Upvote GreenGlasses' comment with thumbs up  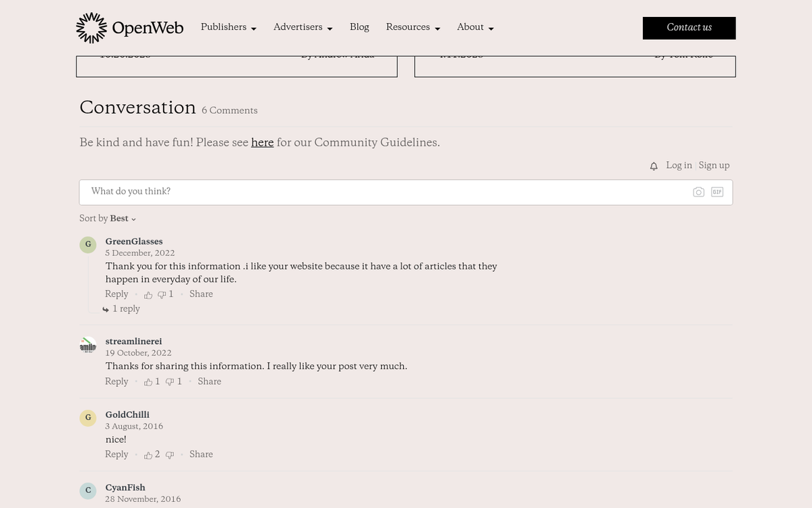148,295
